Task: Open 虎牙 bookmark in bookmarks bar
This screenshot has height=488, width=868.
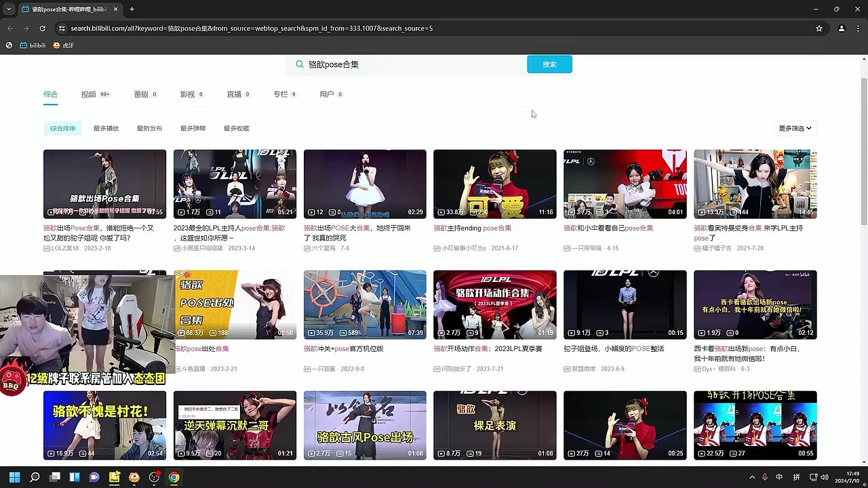Action: (x=63, y=45)
